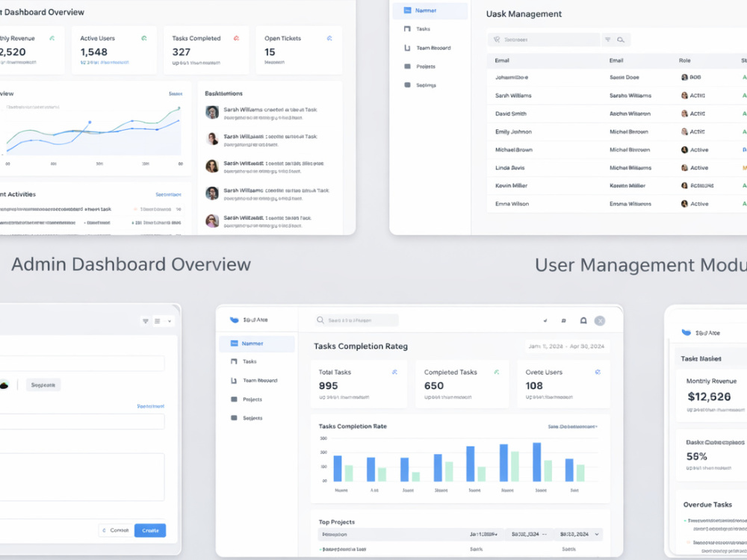The width and height of the screenshot is (747, 560).
Task: Click the filter icon beside User Management search
Action: [608, 40]
